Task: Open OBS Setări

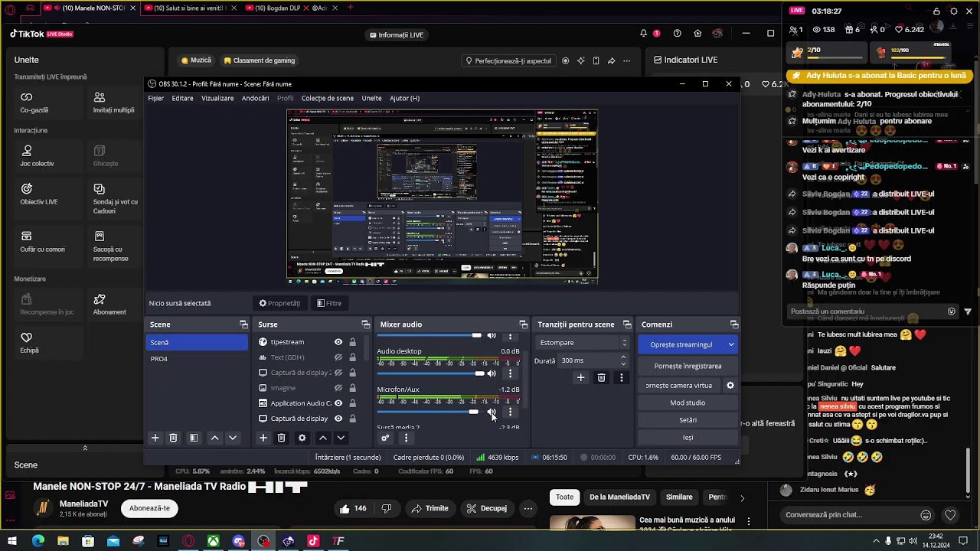Action: (x=688, y=420)
